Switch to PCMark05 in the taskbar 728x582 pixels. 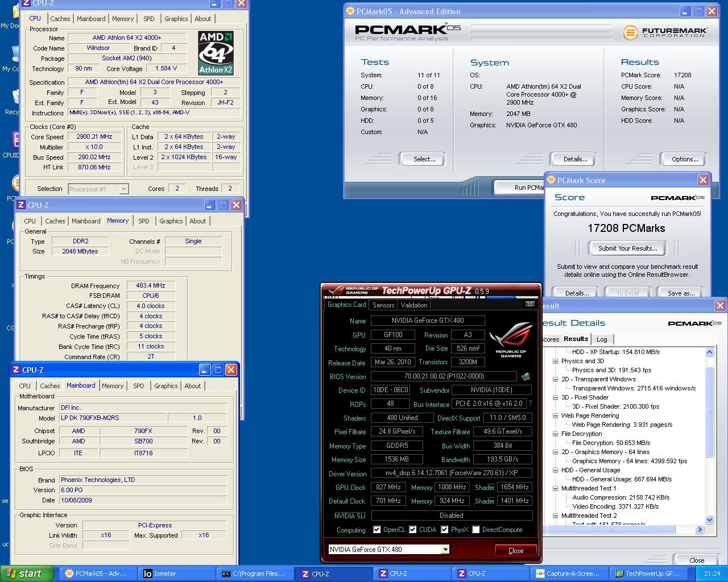(97, 573)
